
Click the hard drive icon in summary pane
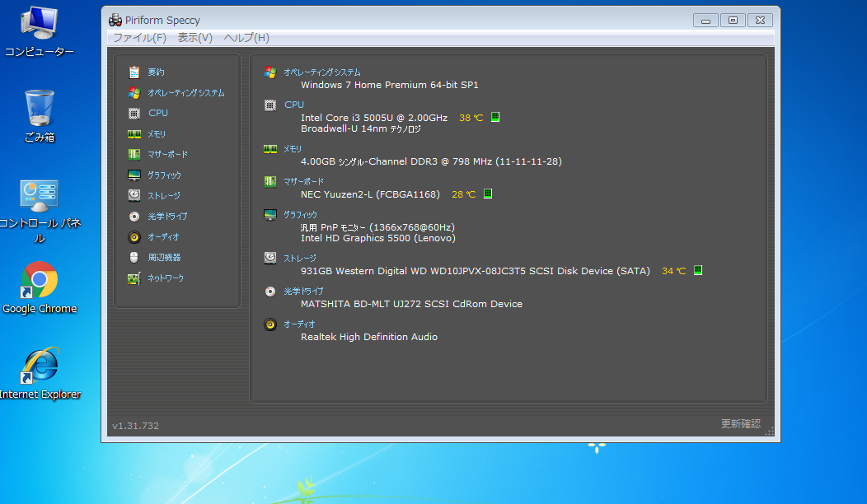[269, 258]
